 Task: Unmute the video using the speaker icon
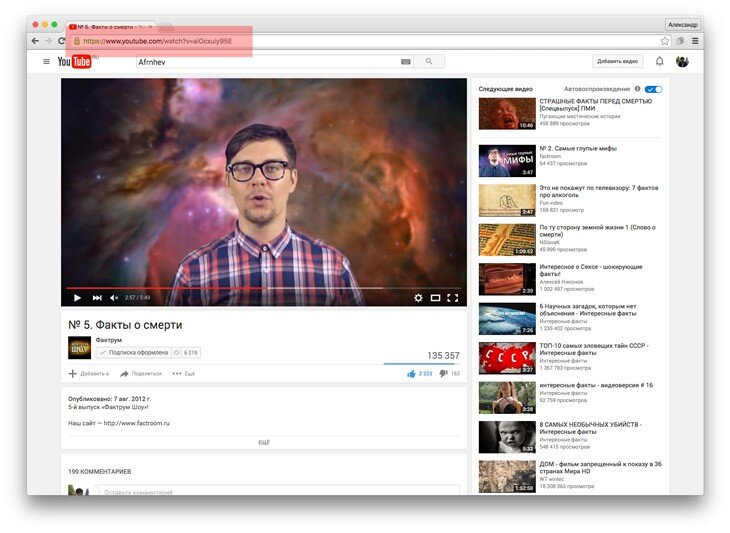114,298
